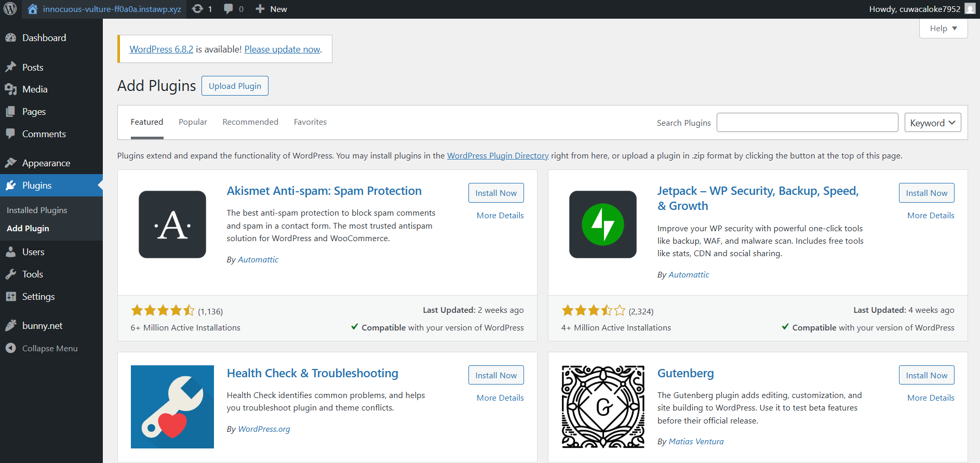Viewport: 980px width, 463px height.
Task: Focus the Search Plugins input field
Action: tap(807, 123)
